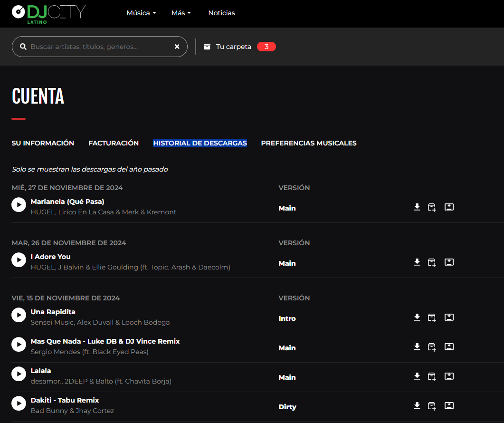This screenshot has width=504, height=423.
Task: Download Lalala using the arrow icon
Action: point(417,376)
